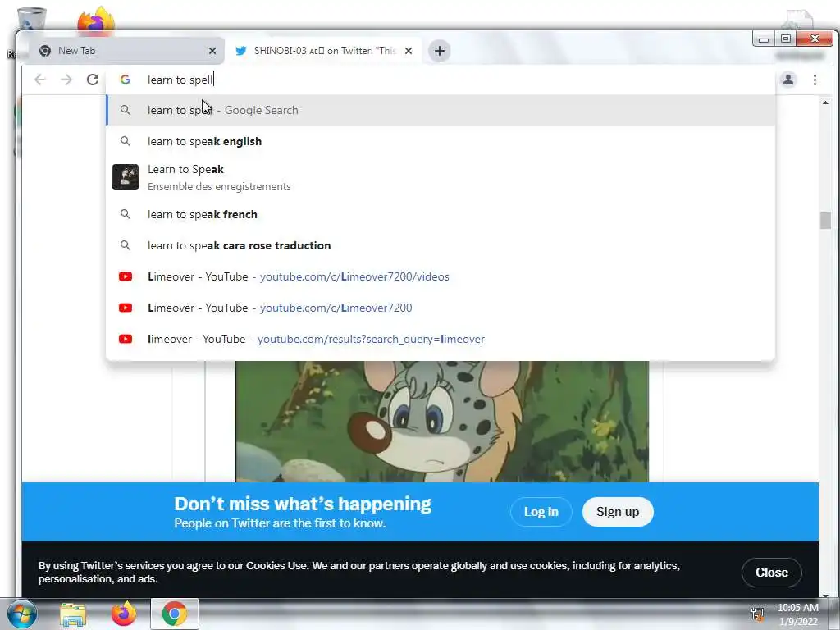Switch to the SHINOBI-03 on Twitter tab
Viewport: 840px width, 630px height.
[x=323, y=51]
